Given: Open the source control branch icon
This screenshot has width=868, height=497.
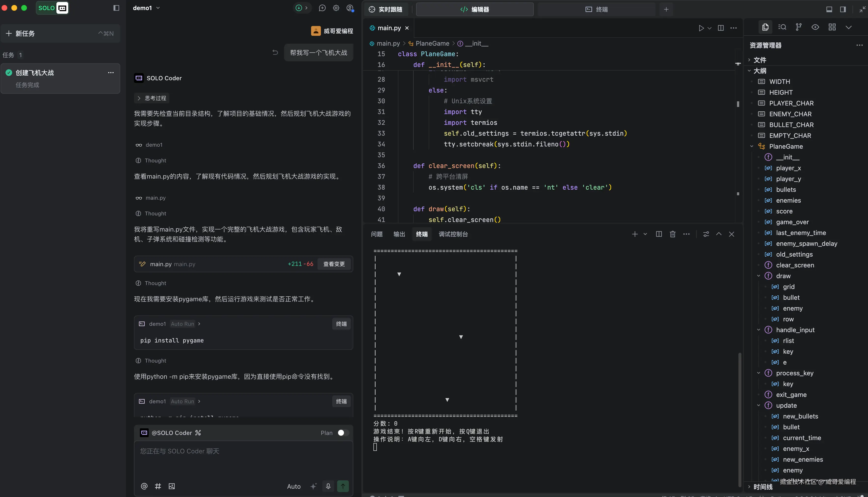Looking at the screenshot, I should tap(798, 27).
